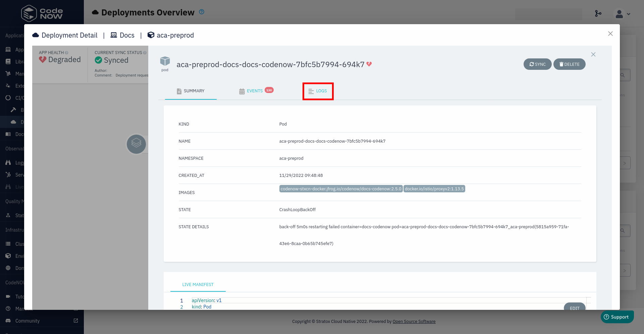Click manifest line kind: Pod
This screenshot has width=644, height=334.
(x=202, y=307)
